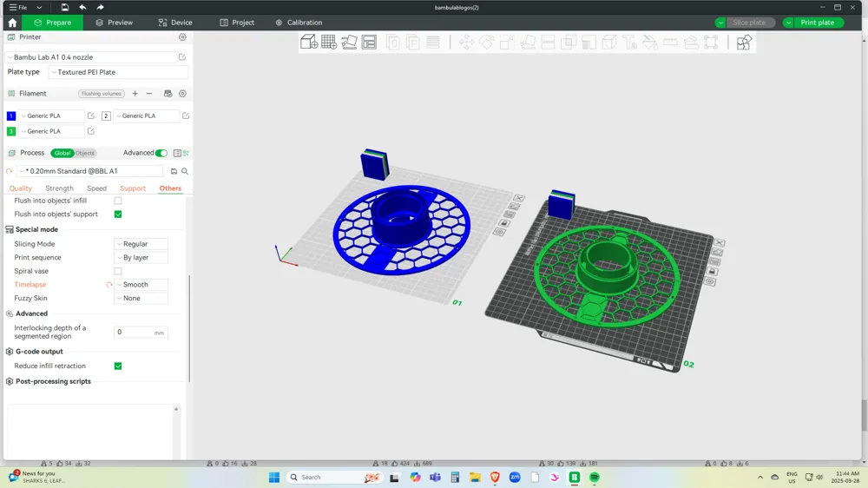Select the Measure ruler tool
This screenshot has width=868, height=488.
pos(670,42)
